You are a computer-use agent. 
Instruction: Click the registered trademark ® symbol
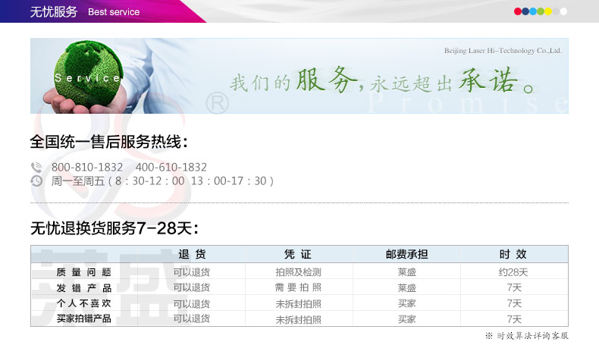(218, 103)
